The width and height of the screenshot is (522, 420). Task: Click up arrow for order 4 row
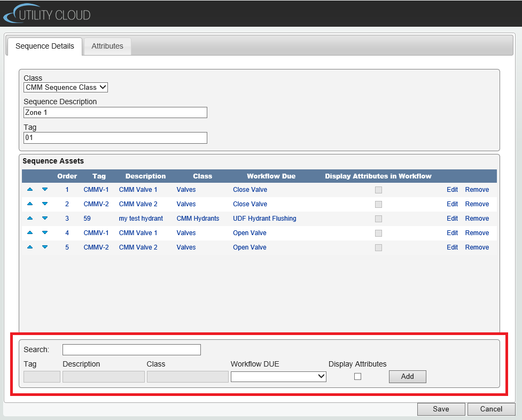pyautogui.click(x=30, y=233)
